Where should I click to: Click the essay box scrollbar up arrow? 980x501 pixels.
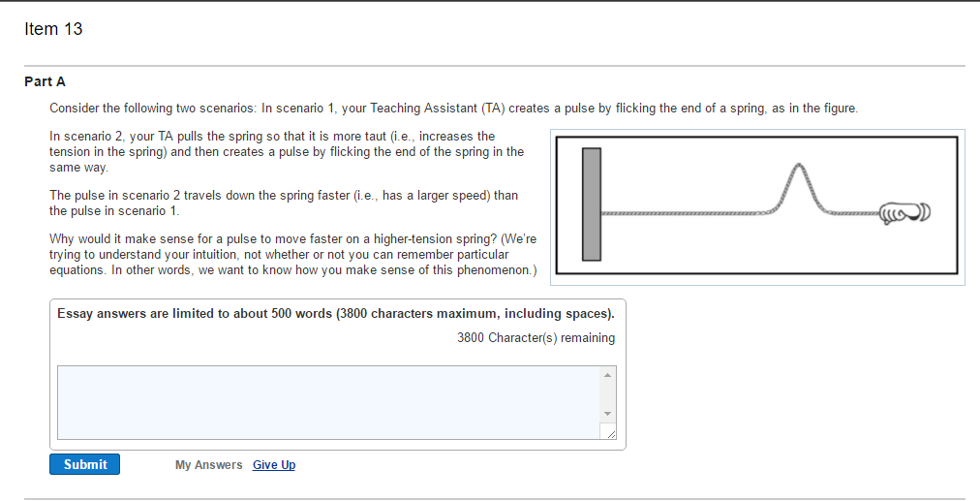(x=607, y=375)
